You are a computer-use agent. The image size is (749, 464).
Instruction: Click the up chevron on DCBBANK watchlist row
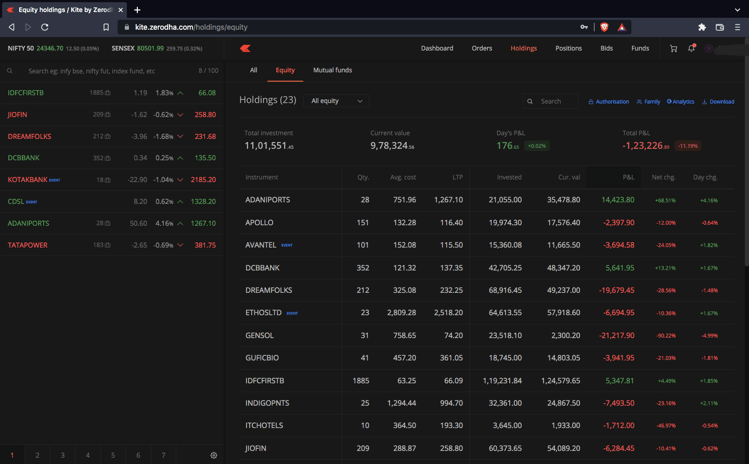click(x=180, y=158)
